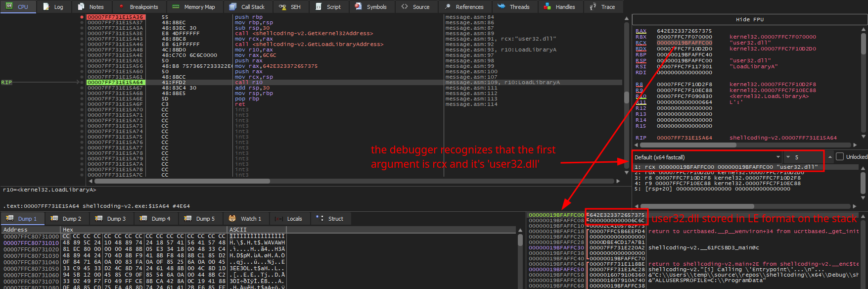
Task: Decrease the argument count value
Action: tap(788, 157)
